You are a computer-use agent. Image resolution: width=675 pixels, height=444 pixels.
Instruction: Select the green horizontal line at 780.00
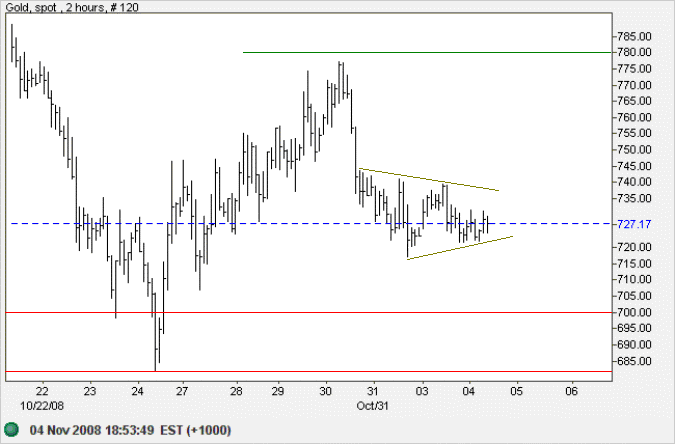427,52
